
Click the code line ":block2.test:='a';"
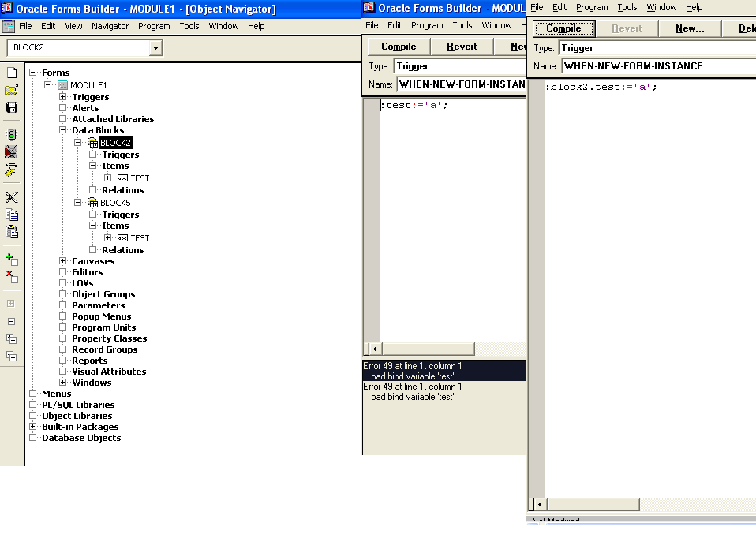click(x=601, y=88)
